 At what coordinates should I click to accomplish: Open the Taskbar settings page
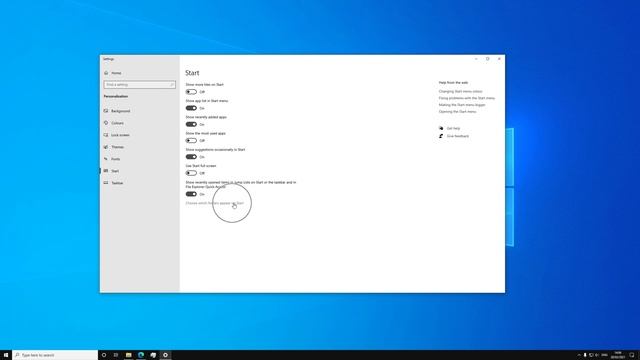(x=117, y=183)
